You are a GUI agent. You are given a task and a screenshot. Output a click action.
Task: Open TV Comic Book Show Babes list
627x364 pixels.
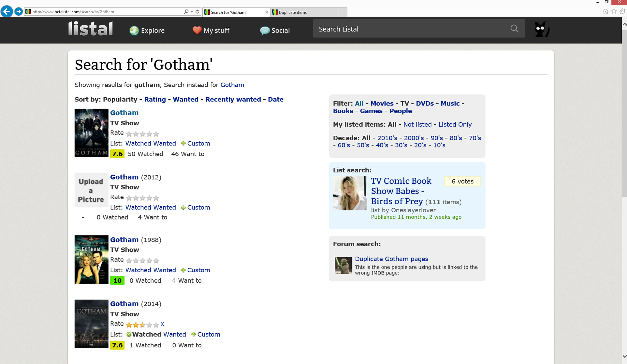(401, 191)
